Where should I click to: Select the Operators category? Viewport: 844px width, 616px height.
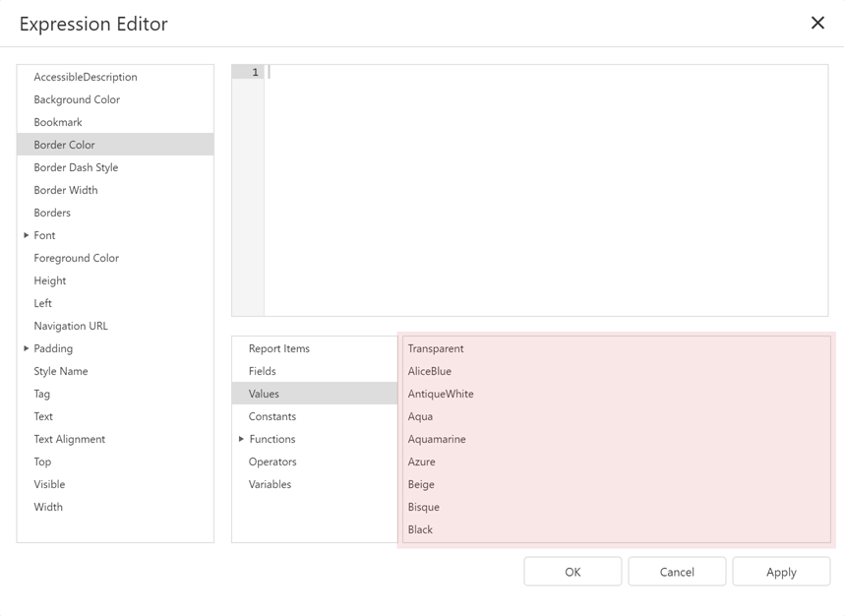pyautogui.click(x=272, y=462)
